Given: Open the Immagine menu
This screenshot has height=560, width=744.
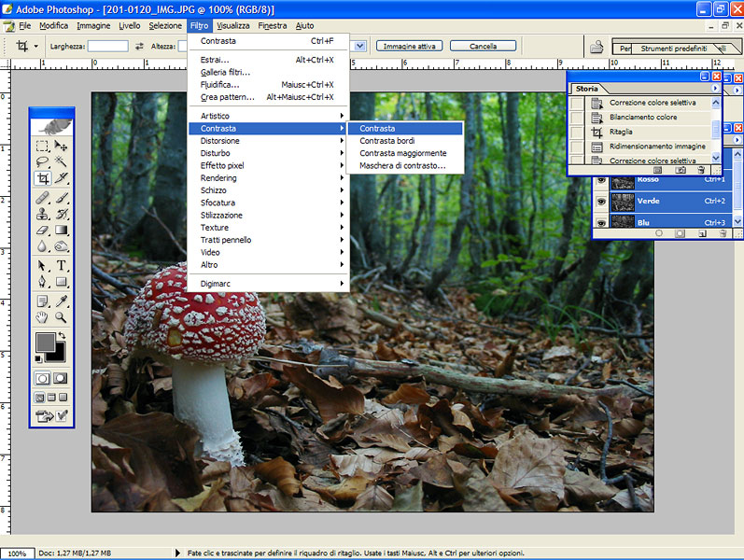Looking at the screenshot, I should (93, 25).
